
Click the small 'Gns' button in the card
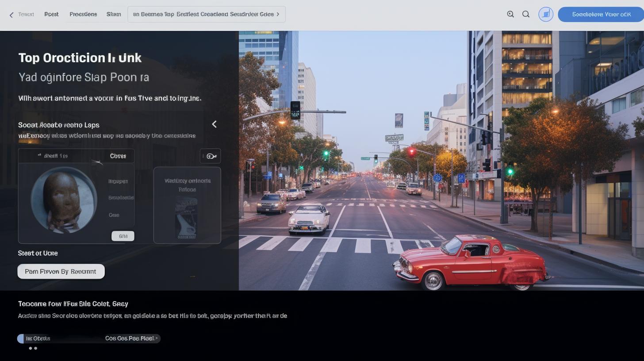(123, 236)
